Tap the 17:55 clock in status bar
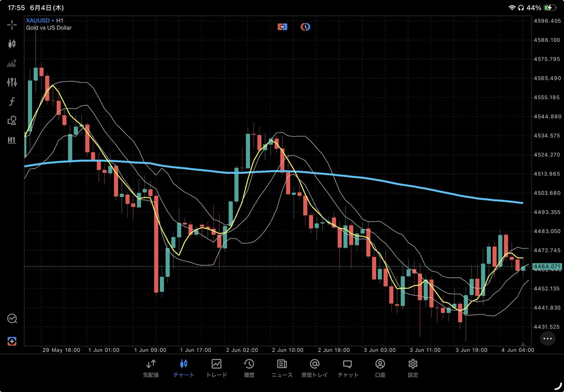The width and height of the screenshot is (564, 392). [x=17, y=8]
